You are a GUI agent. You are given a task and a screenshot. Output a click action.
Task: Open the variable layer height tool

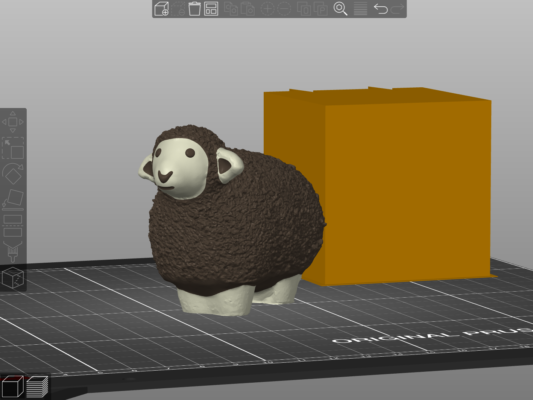click(x=360, y=8)
